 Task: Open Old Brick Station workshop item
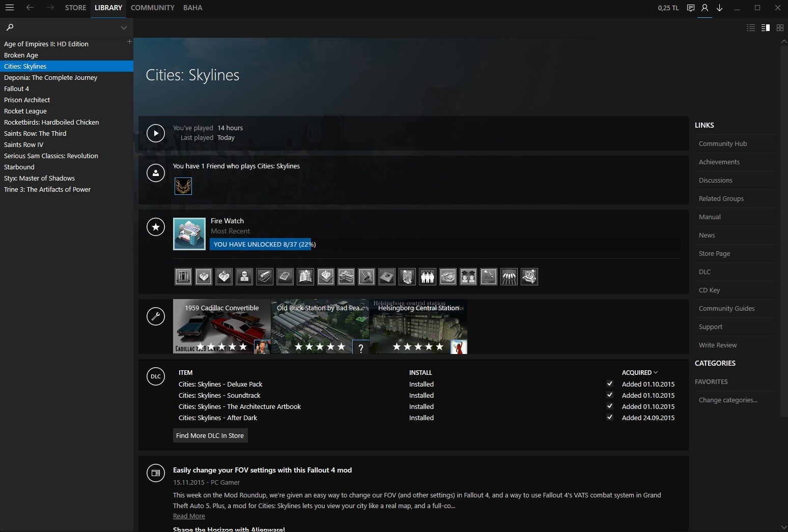320,327
